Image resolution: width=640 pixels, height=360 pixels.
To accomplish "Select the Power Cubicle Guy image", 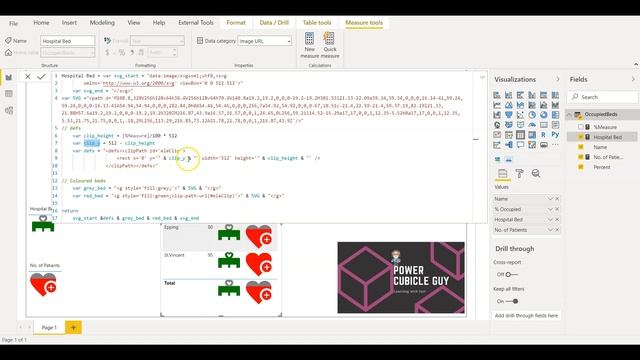I will [401, 278].
